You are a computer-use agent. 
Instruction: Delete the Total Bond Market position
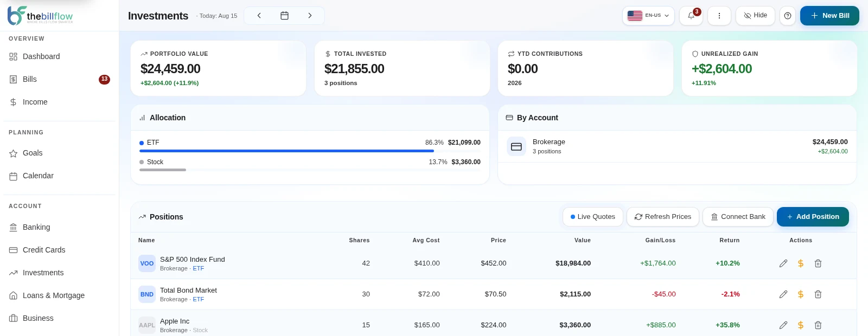tap(818, 294)
